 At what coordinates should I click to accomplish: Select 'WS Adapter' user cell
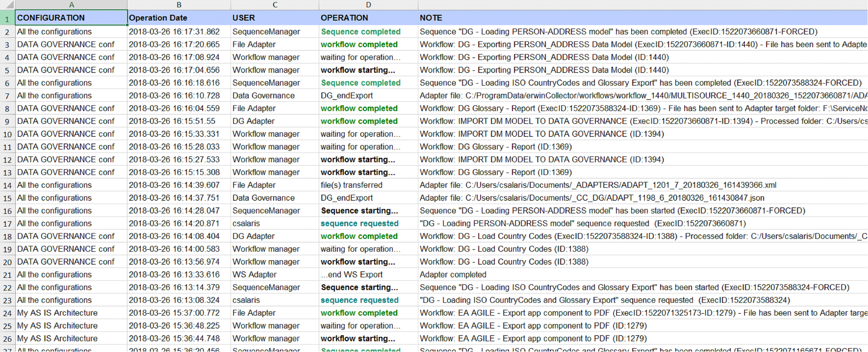254,275
